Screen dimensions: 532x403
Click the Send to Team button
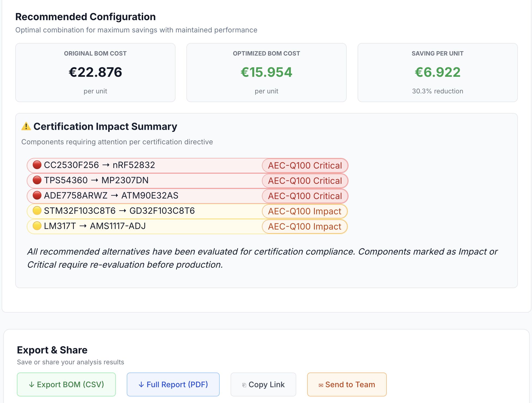coord(347,384)
